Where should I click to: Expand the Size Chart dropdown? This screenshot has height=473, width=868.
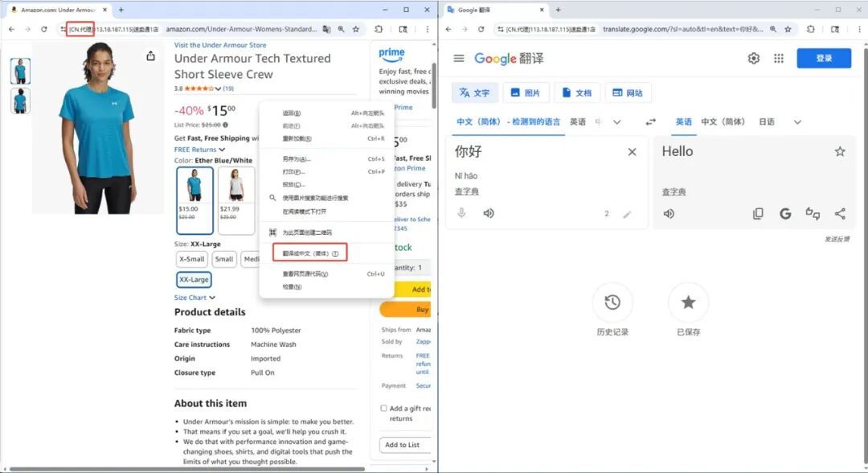[194, 298]
